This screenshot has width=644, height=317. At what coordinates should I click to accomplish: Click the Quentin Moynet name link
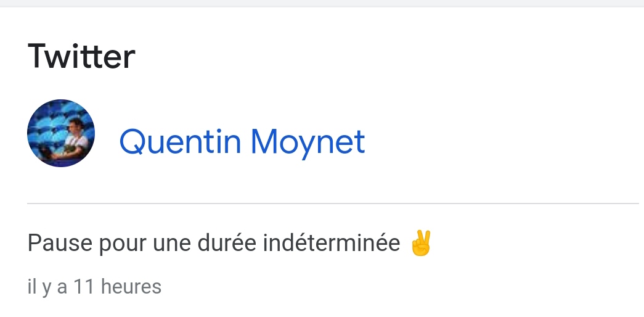pos(242,141)
